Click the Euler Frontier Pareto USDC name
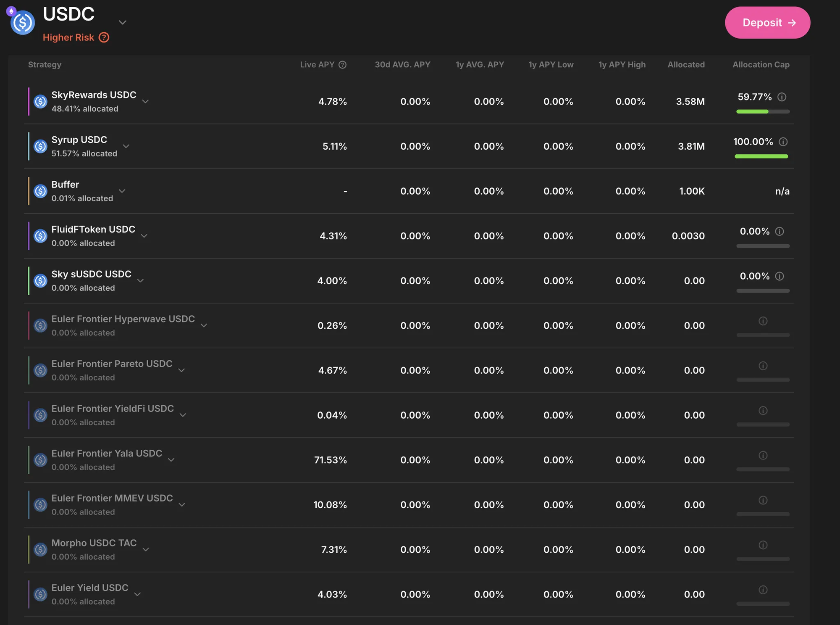 pyautogui.click(x=112, y=364)
